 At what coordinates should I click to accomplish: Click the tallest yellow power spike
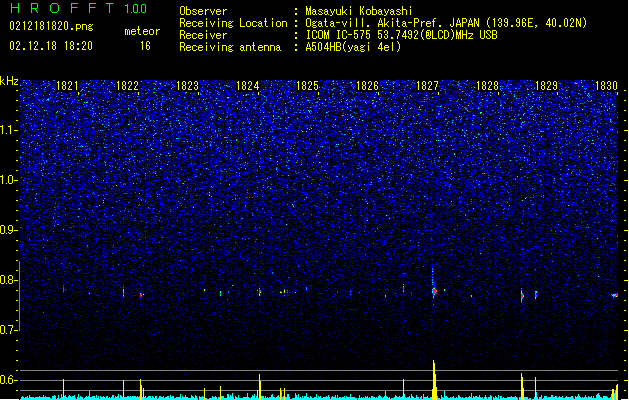pyautogui.click(x=434, y=379)
